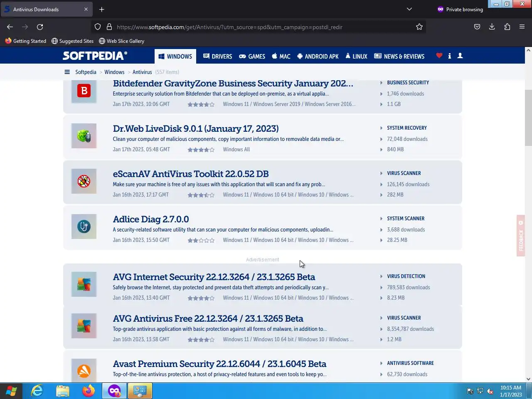532x399 pixels.
Task: Click the Softpedia breadcrumb link
Action: tap(86, 72)
